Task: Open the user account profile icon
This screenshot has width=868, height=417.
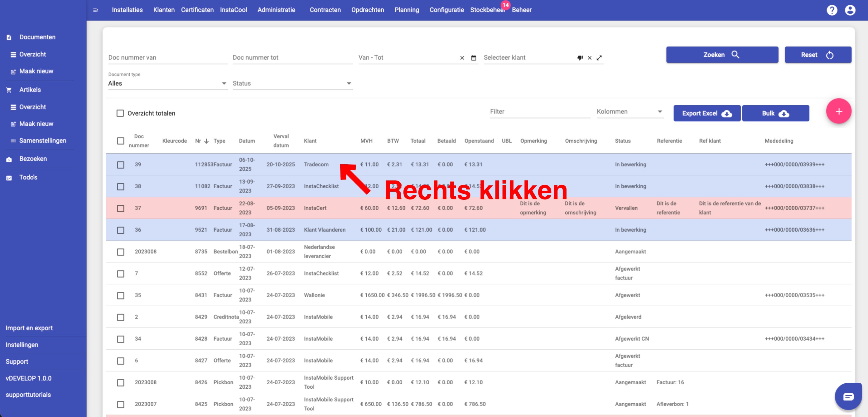Action: (850, 10)
